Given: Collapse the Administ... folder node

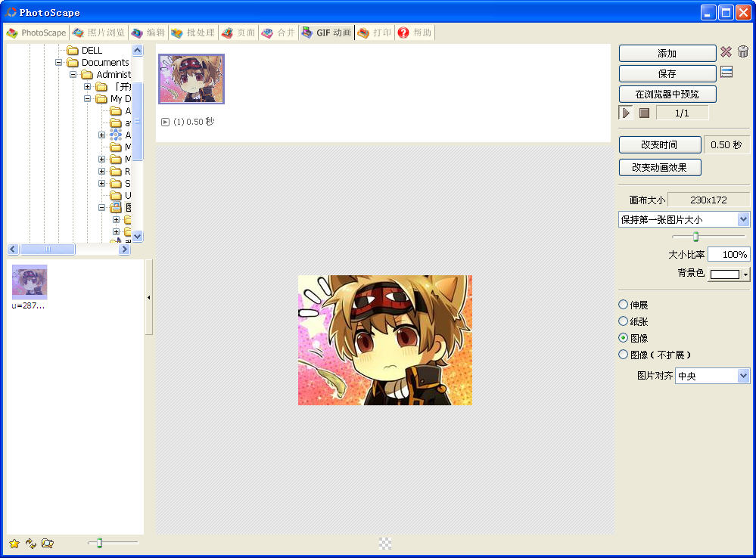Looking at the screenshot, I should point(73,75).
